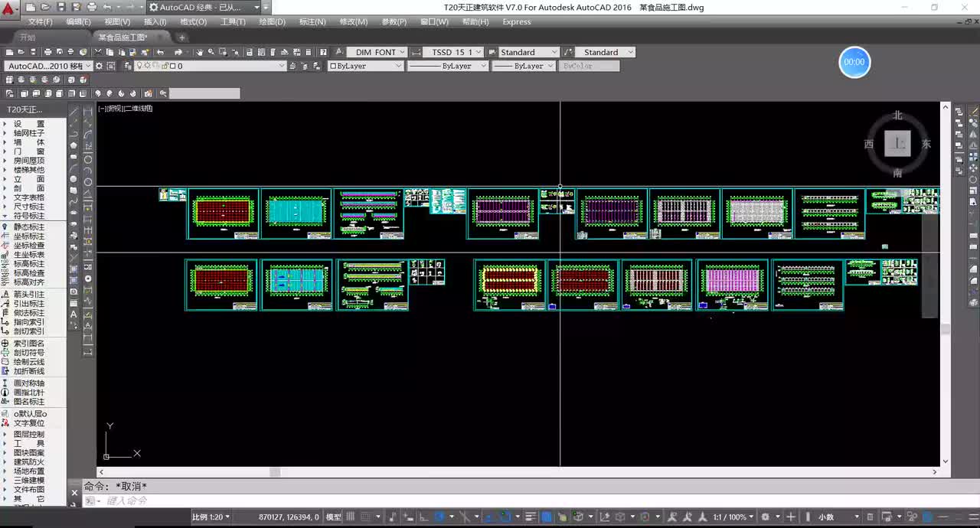Open the ByLayer color dropdown
Viewport: 980px width, 528px height.
[x=365, y=66]
